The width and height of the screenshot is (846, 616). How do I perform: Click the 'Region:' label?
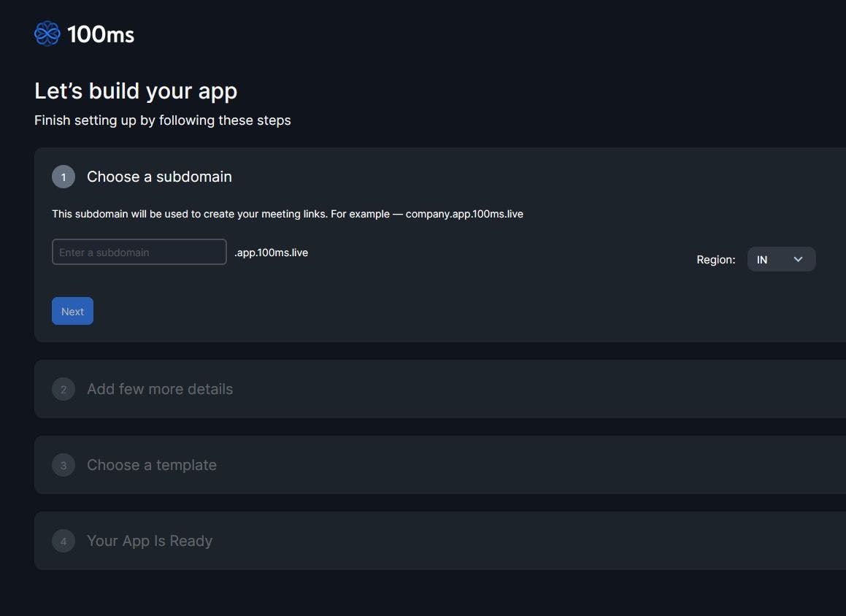point(715,260)
